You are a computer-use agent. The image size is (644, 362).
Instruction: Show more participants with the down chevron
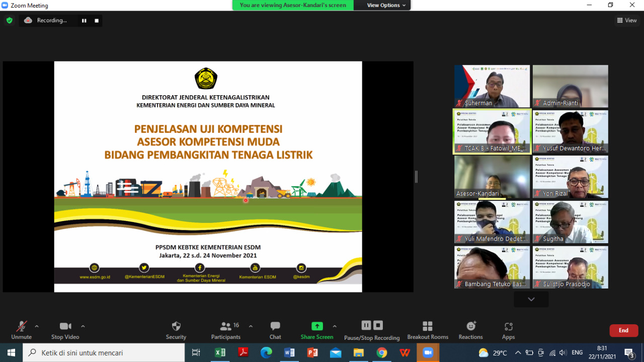point(531,299)
